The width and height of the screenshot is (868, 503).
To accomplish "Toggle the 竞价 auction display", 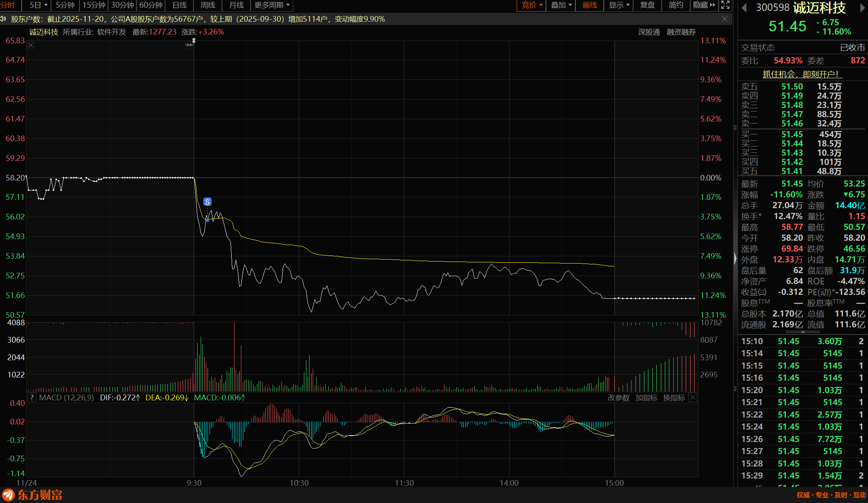I will click(531, 5).
